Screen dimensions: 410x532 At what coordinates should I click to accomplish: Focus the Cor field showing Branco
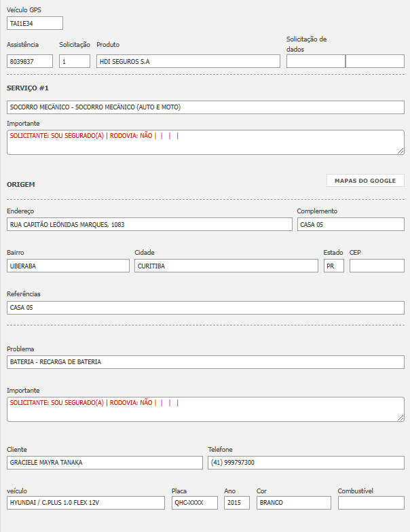point(293,503)
